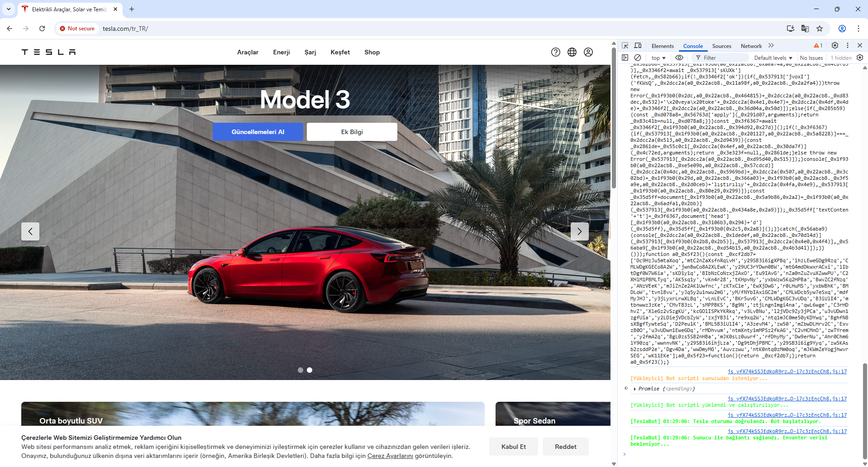Screen dimensions: 868x467
Task: Open the Default levels dropdown
Action: [773, 58]
